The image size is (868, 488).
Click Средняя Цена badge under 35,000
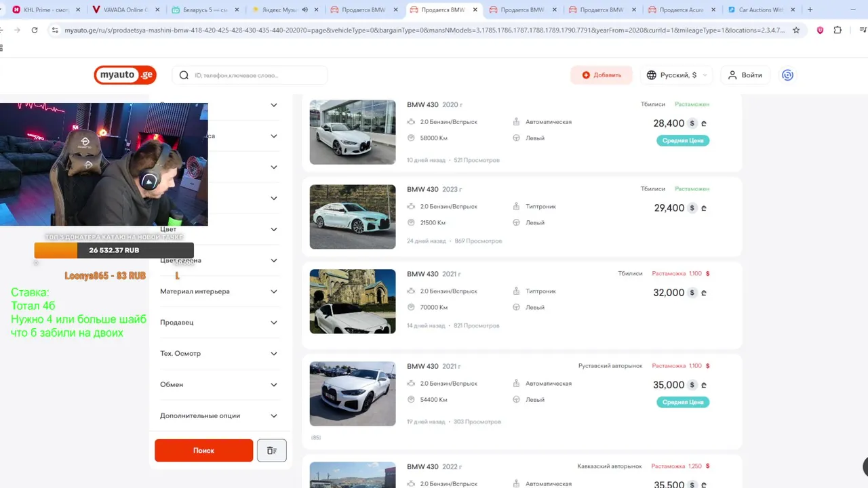click(683, 402)
